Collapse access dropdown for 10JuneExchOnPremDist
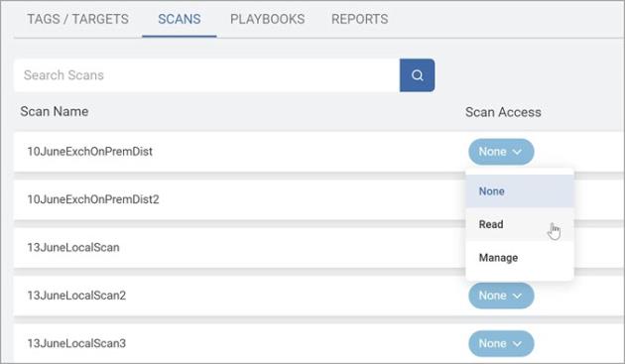 pos(501,152)
